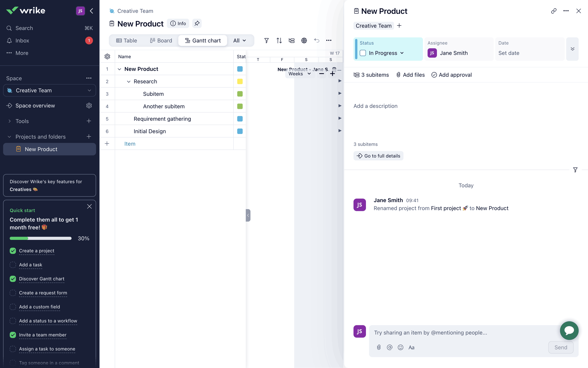Click the yellow status swatch for Research
Image resolution: width=588 pixels, height=368 pixels.
(240, 82)
